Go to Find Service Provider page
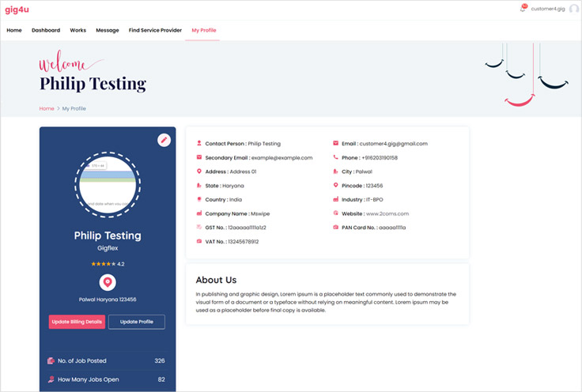The image size is (582, 392). tap(155, 30)
